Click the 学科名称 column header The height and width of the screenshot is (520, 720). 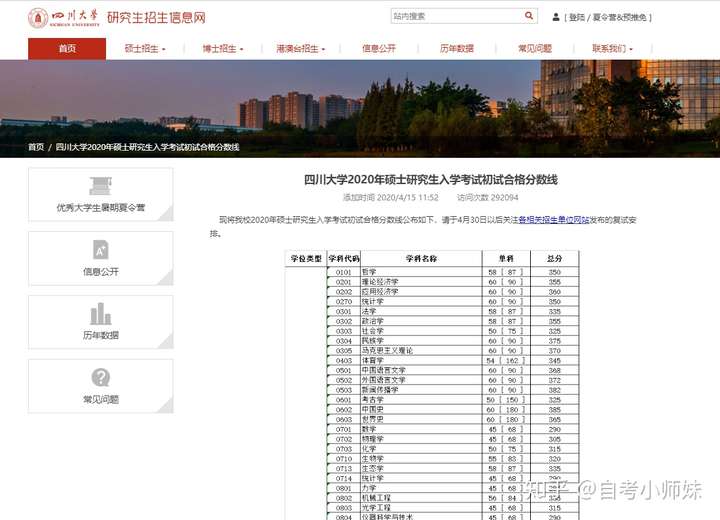pyautogui.click(x=421, y=259)
